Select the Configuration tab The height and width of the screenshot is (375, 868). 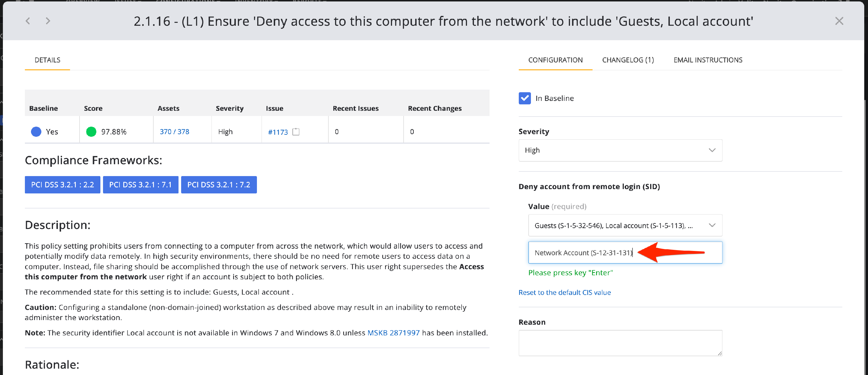point(555,60)
